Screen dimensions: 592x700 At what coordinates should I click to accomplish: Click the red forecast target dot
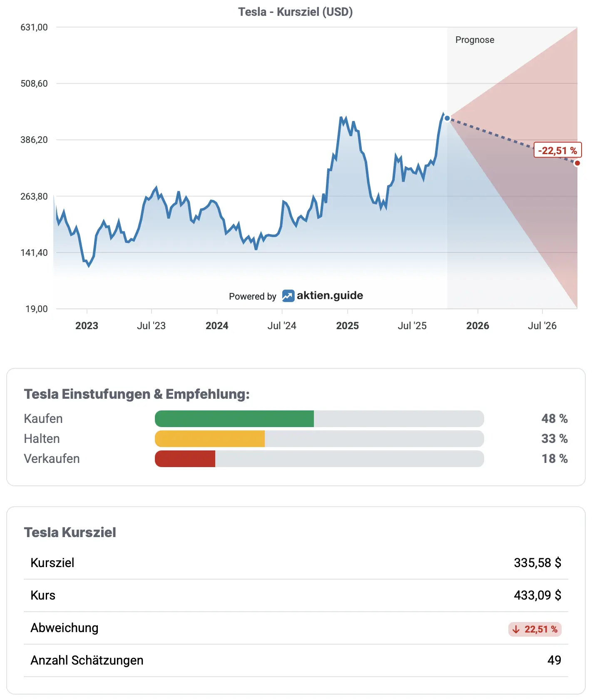click(577, 163)
